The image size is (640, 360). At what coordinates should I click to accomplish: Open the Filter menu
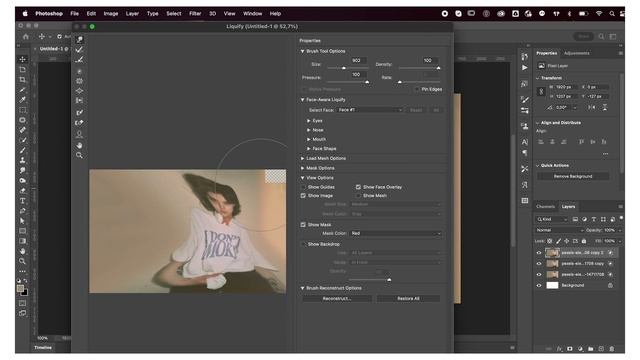(x=195, y=13)
